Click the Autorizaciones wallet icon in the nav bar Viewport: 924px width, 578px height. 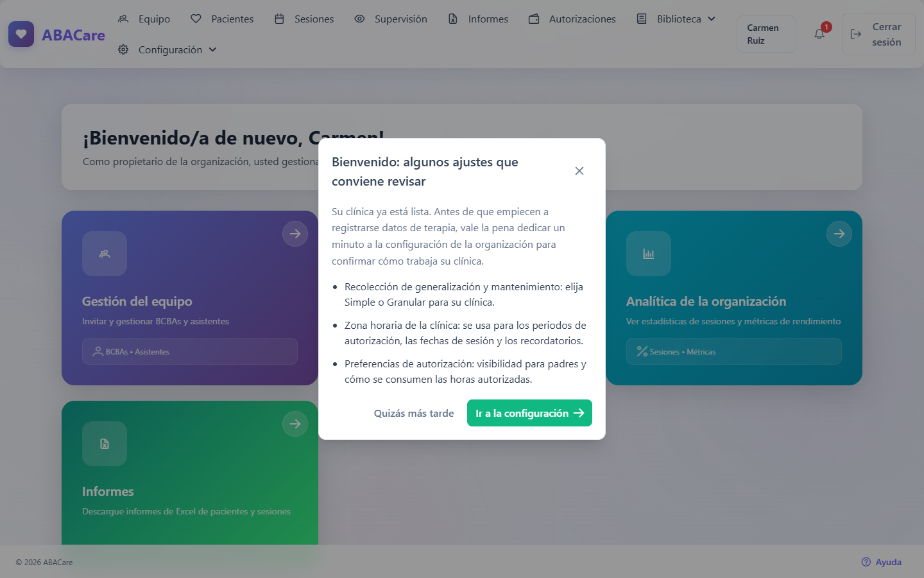534,19
